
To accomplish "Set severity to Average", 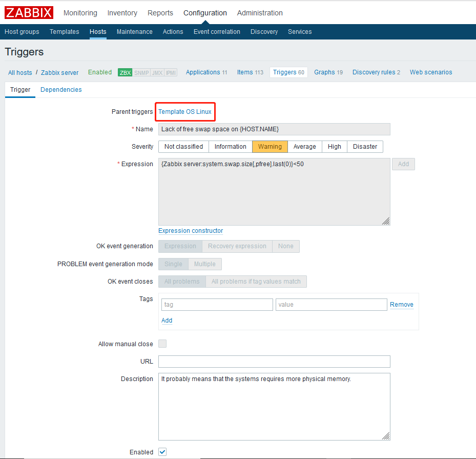I will click(304, 147).
